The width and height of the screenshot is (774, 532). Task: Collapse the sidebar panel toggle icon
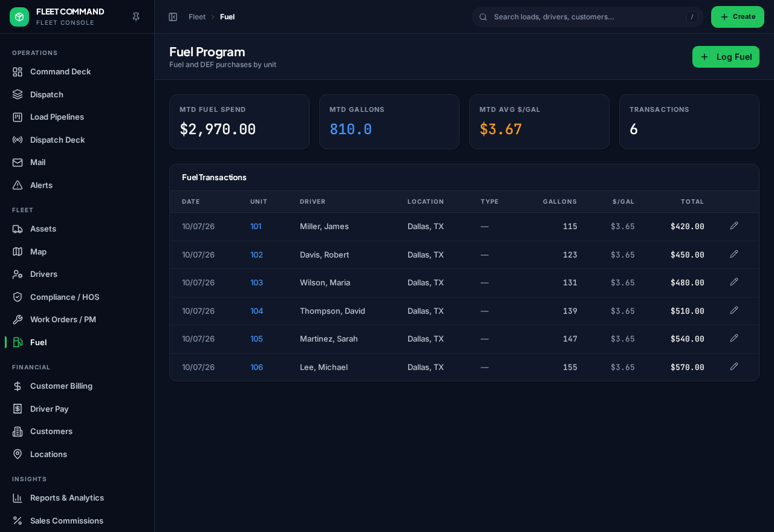(x=173, y=17)
